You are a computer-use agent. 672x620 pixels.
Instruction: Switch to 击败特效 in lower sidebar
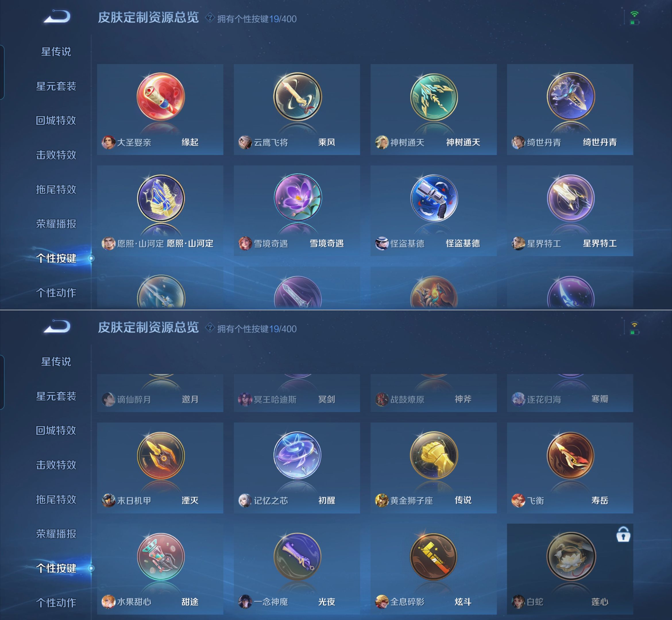click(56, 465)
